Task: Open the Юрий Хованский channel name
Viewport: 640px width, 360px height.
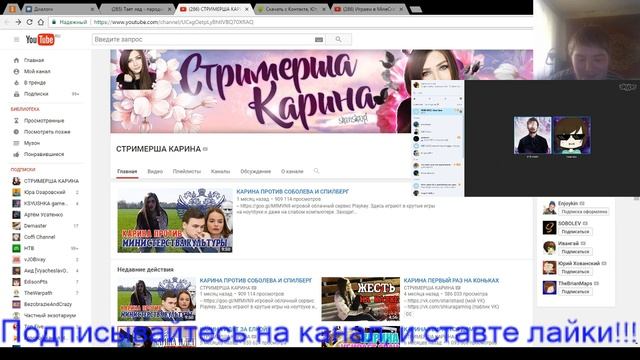Action: pyautogui.click(x=579, y=263)
